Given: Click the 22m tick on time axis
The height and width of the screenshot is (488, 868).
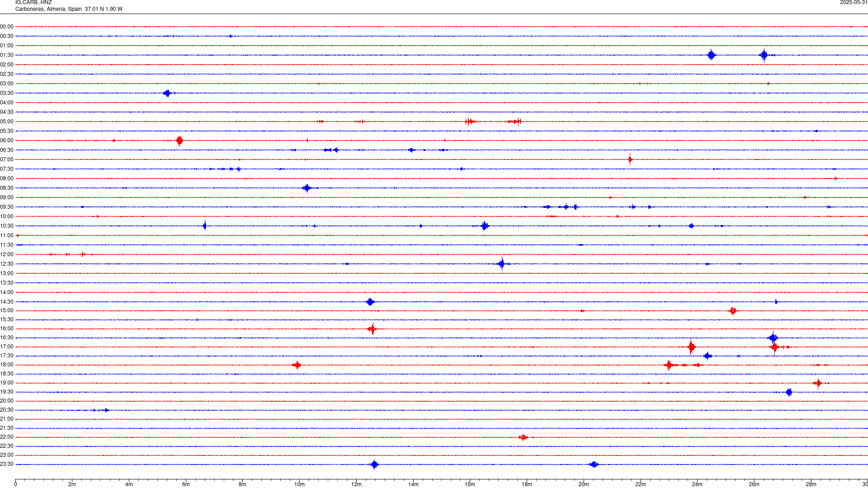Looking at the screenshot, I should click(x=641, y=484).
